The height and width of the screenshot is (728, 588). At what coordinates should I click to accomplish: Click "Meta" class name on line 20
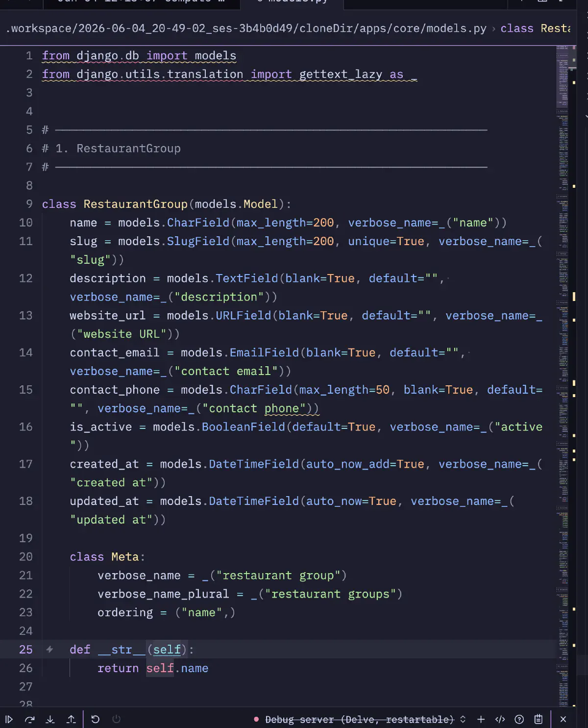click(125, 557)
